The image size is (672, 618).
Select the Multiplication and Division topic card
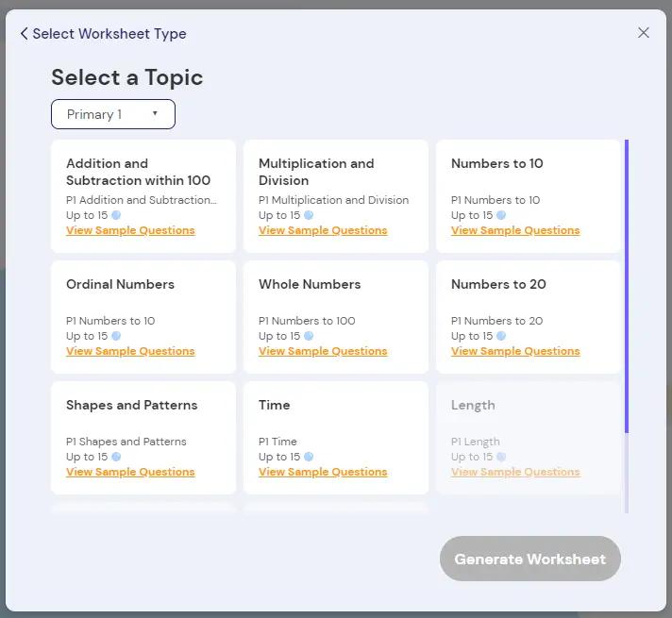point(336,196)
